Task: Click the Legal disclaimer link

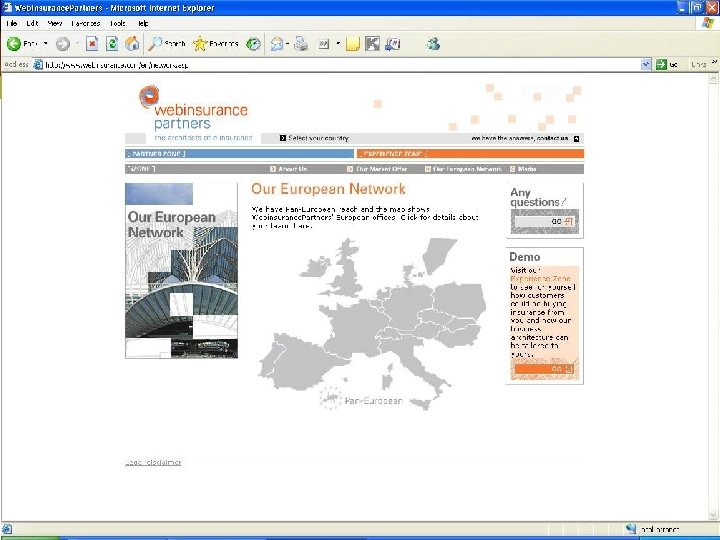Action: tap(153, 462)
